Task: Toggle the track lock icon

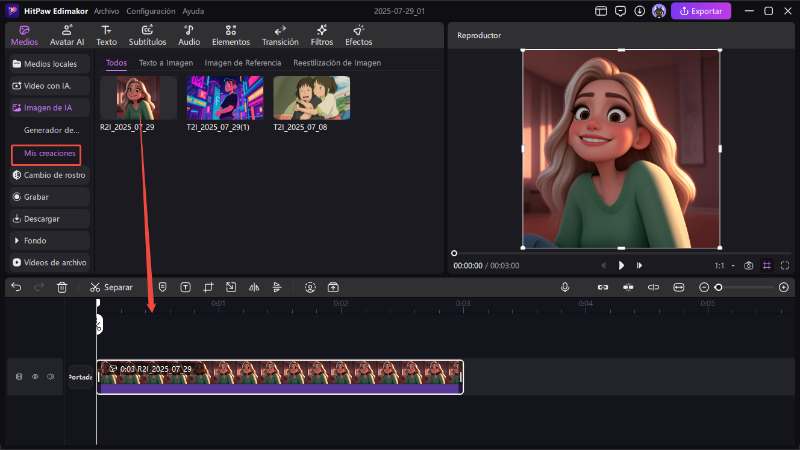Action: click(x=19, y=377)
